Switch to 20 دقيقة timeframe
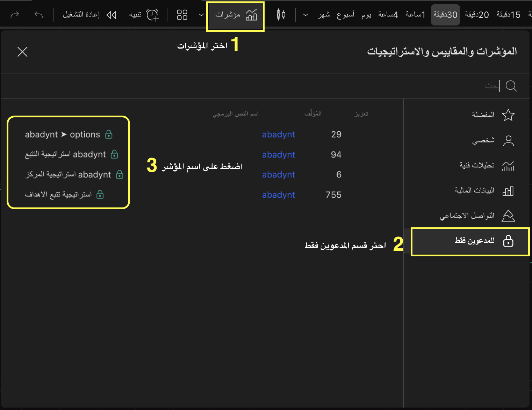 pyautogui.click(x=476, y=15)
